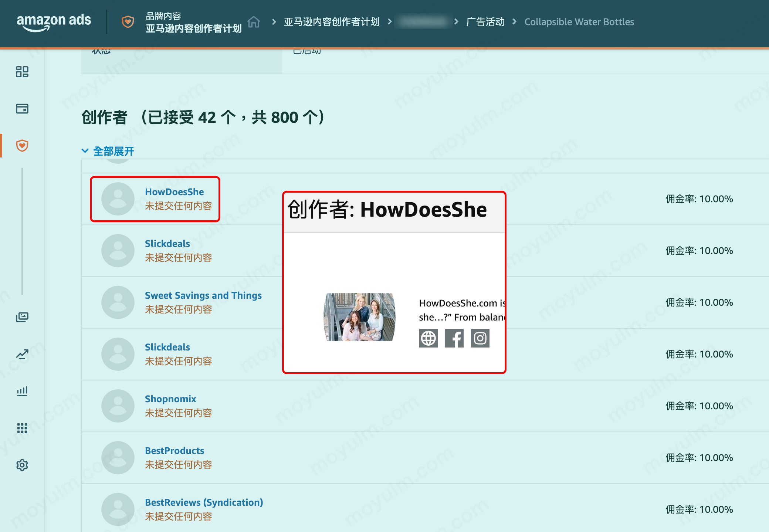Open BestProducts creator link
This screenshot has height=532, width=769.
tap(175, 451)
